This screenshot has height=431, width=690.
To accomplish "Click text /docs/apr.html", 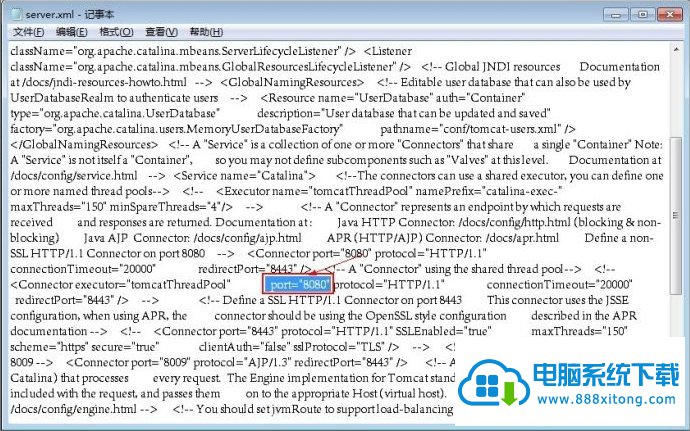I will (x=522, y=238).
